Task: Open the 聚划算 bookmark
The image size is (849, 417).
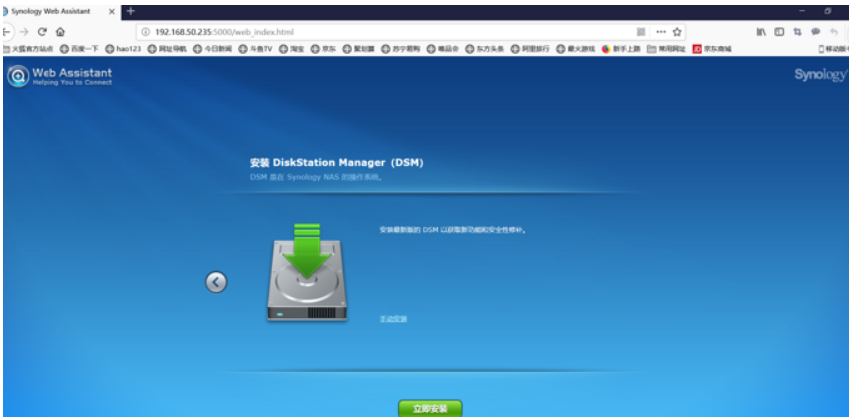Action: click(x=358, y=49)
